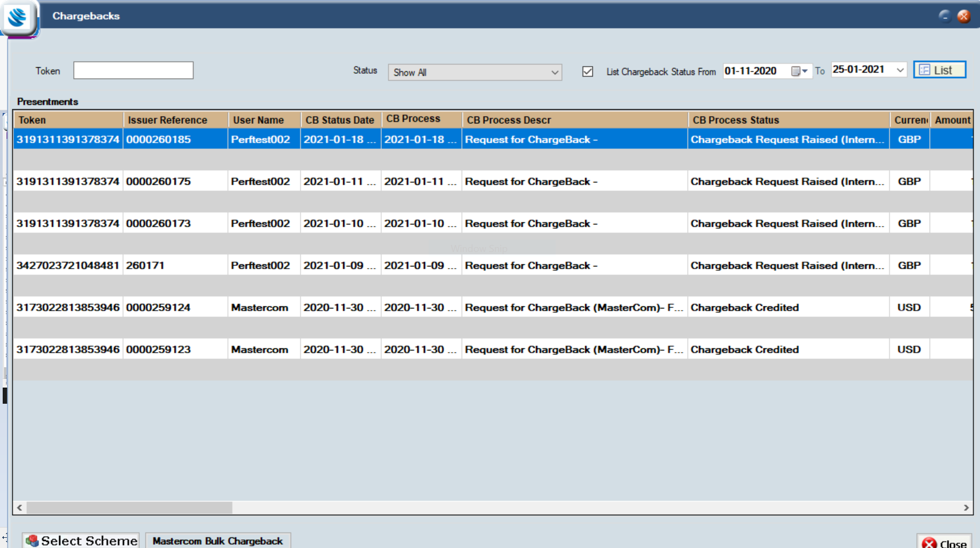
Task: Select row with issuer reference 260171
Action: (x=493, y=265)
